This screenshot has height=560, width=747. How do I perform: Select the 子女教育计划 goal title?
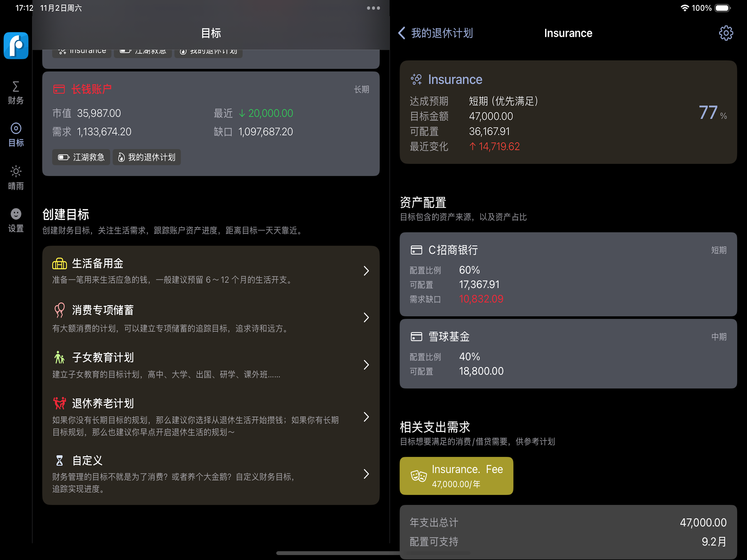pos(103,357)
